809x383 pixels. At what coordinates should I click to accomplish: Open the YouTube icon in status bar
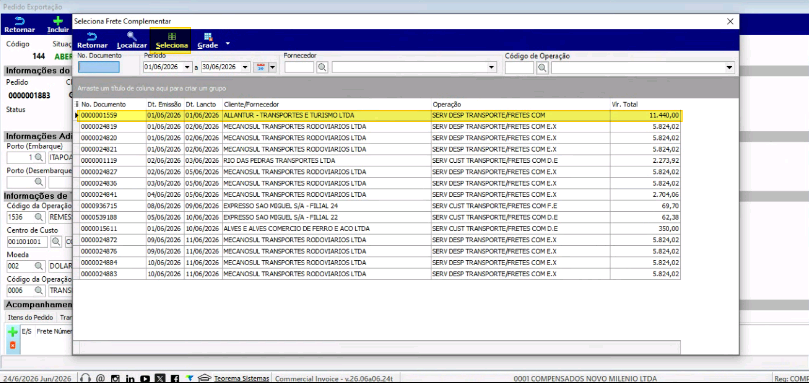(145, 378)
